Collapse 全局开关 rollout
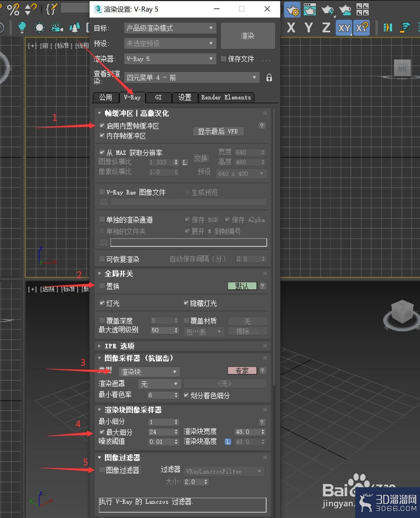 pyautogui.click(x=99, y=274)
